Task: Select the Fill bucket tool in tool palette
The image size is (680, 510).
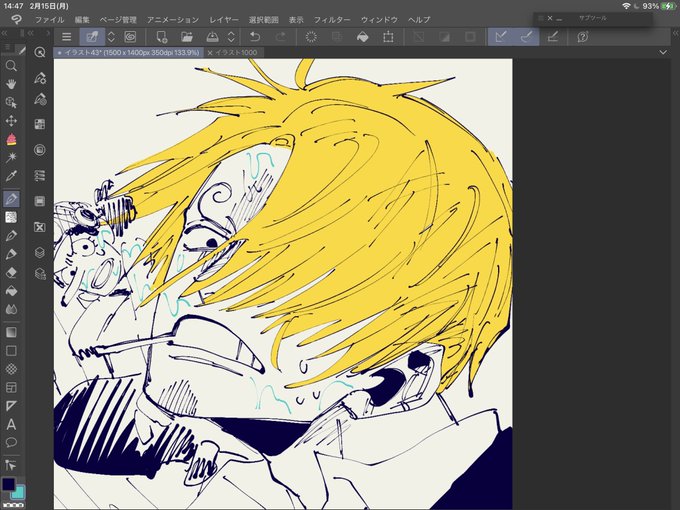Action: click(11, 291)
